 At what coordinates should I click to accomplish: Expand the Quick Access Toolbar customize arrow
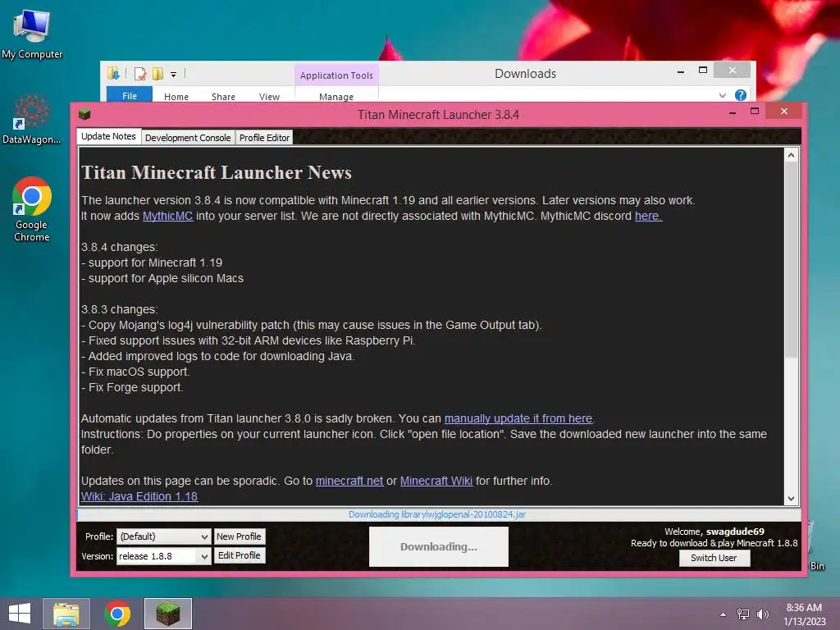(x=174, y=75)
